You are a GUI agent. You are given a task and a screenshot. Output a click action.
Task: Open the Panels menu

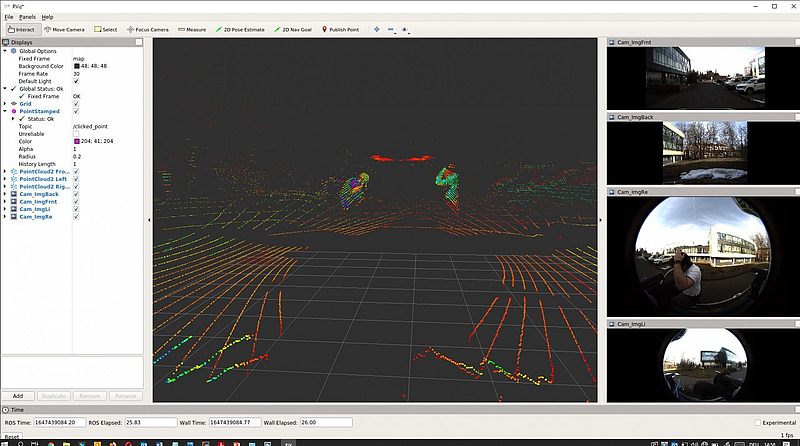coord(27,17)
